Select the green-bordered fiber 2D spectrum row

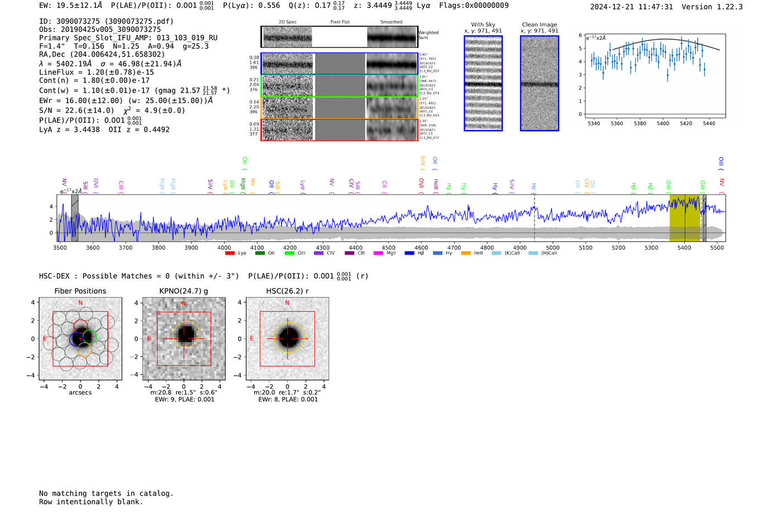340,86
